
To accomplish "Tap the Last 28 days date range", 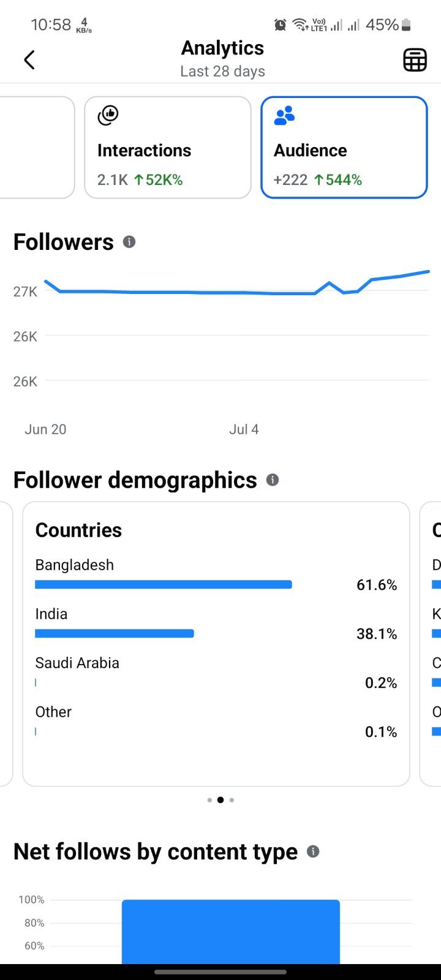I will click(223, 72).
